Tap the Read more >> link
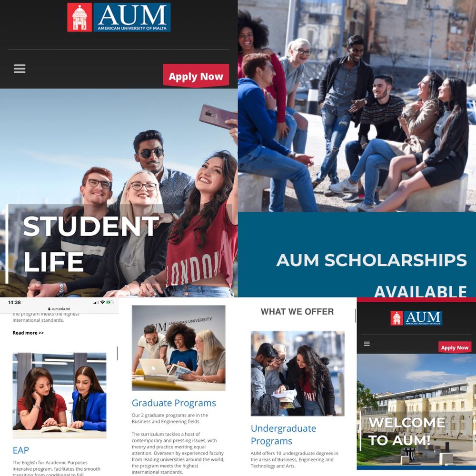Image resolution: width=476 pixels, height=476 pixels. (28, 333)
